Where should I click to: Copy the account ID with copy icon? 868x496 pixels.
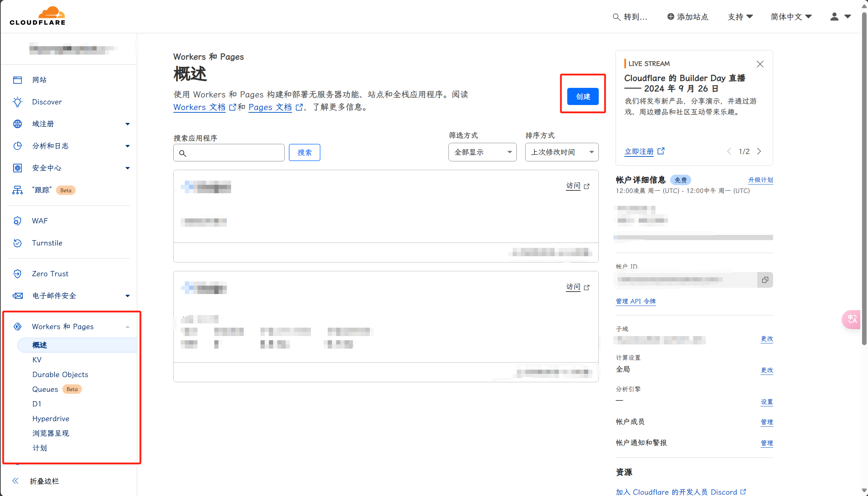[x=765, y=280]
